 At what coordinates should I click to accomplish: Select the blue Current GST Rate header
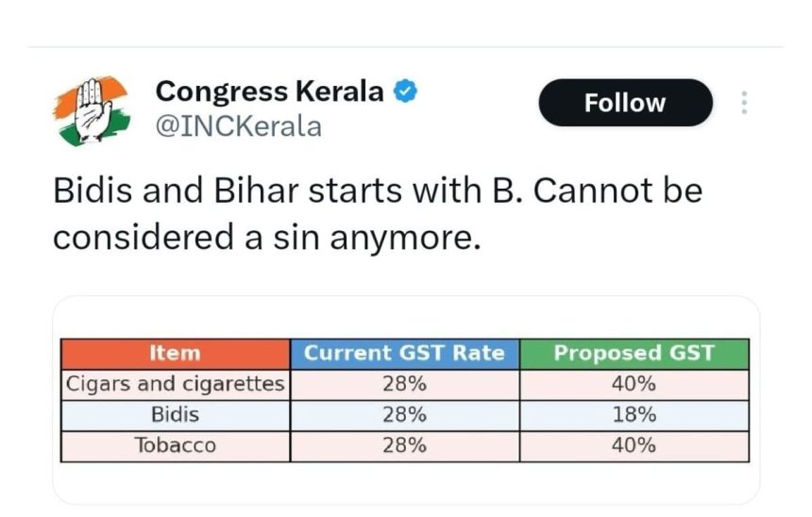pyautogui.click(x=404, y=354)
